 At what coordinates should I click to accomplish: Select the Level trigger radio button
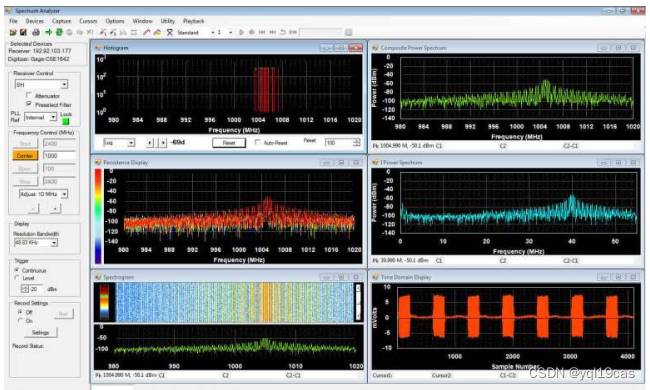coord(17,278)
